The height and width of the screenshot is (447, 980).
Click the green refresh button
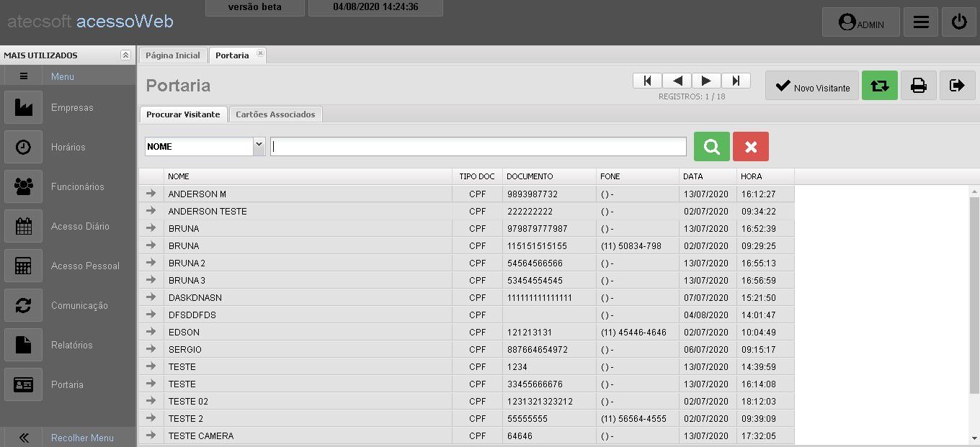point(880,86)
